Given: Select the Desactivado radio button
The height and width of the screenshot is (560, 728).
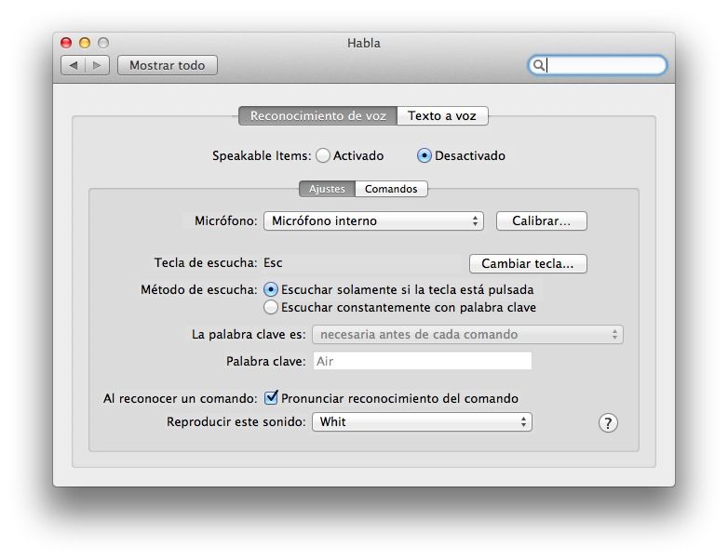Looking at the screenshot, I should [425, 156].
